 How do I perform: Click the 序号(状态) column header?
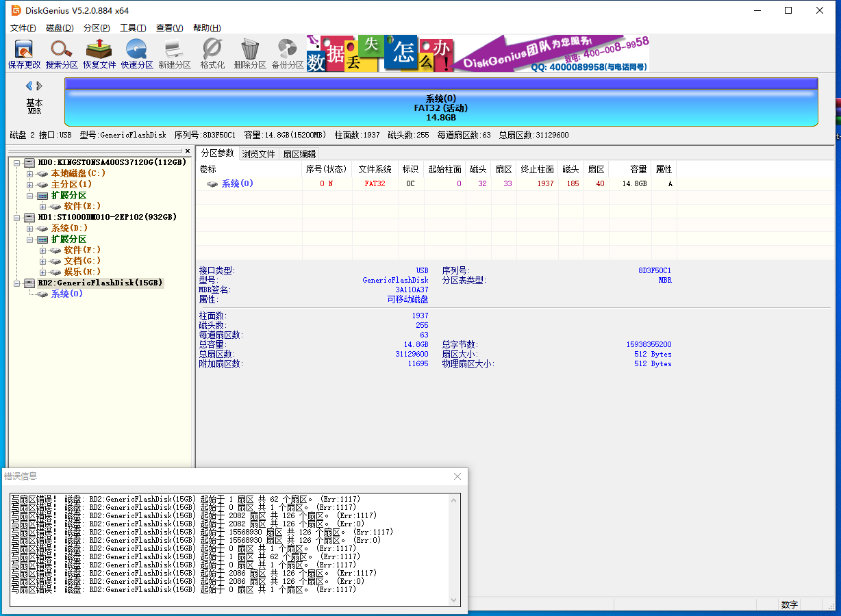[327, 169]
